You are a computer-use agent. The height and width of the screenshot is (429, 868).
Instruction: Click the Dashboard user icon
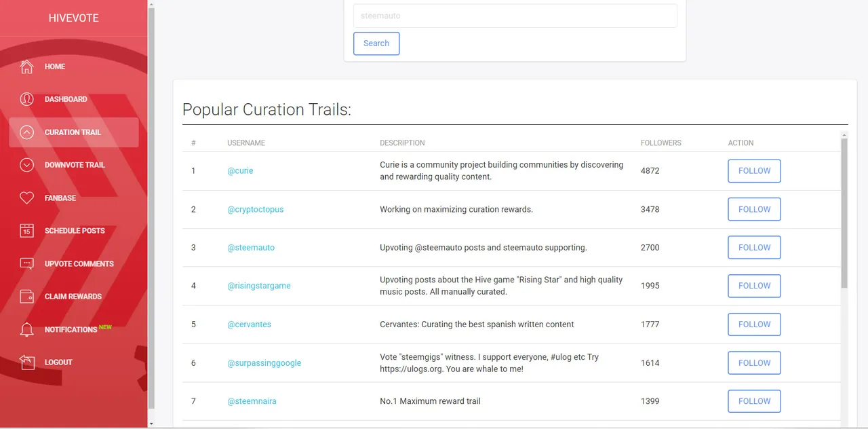(26, 99)
